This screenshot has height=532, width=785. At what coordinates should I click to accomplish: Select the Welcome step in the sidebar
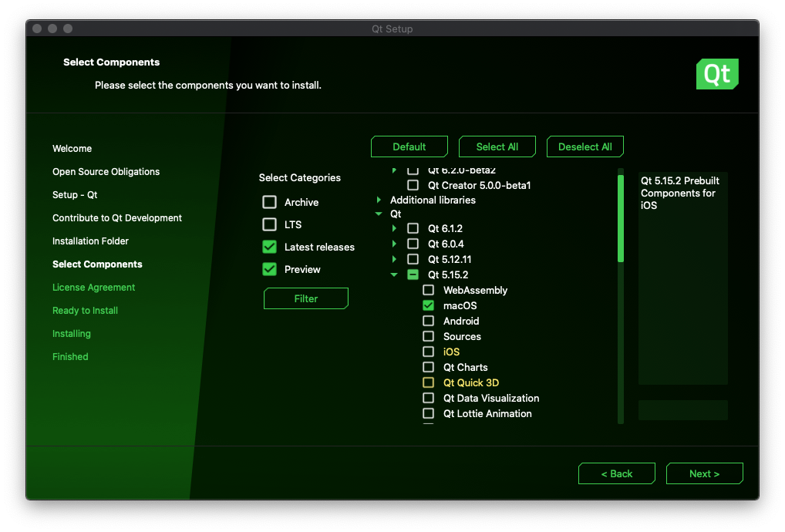click(72, 149)
